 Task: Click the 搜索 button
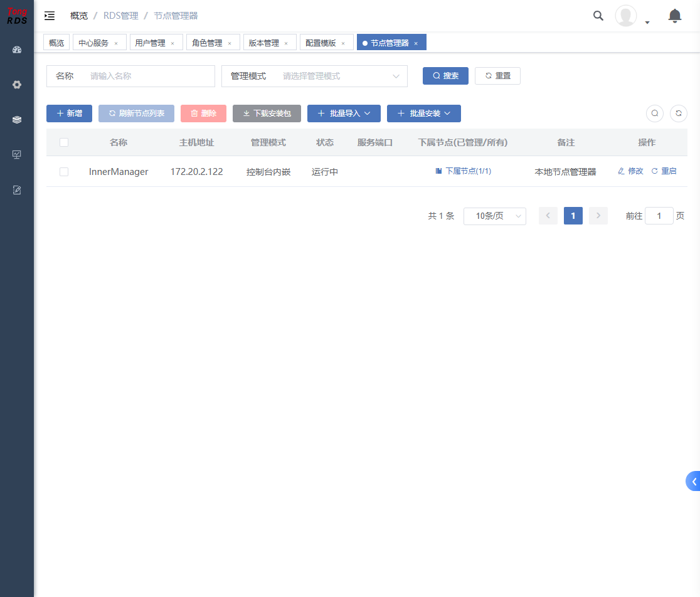[x=445, y=76]
